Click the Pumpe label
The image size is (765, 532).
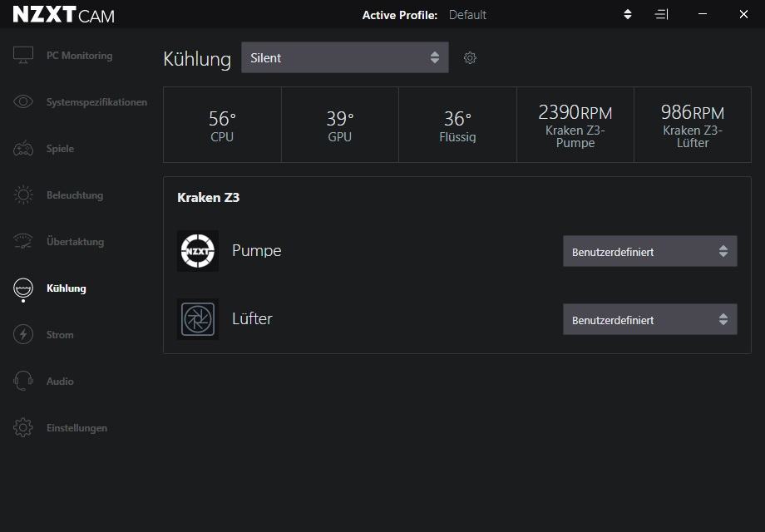click(257, 251)
